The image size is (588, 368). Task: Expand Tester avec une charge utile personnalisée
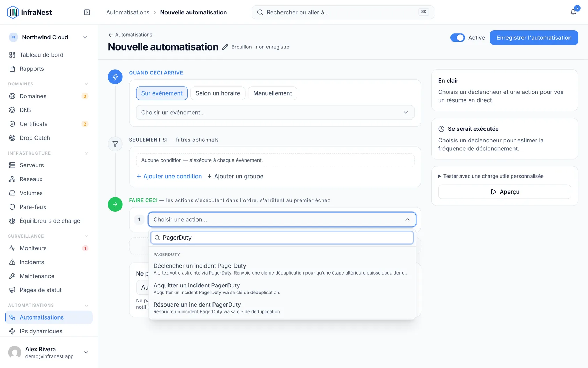click(x=490, y=176)
